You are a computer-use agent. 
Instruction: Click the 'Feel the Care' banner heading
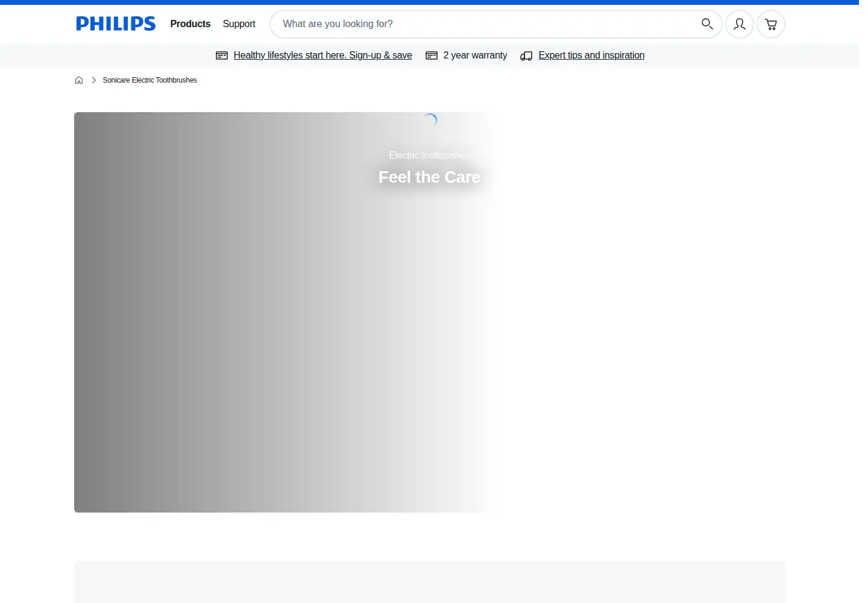(x=429, y=177)
